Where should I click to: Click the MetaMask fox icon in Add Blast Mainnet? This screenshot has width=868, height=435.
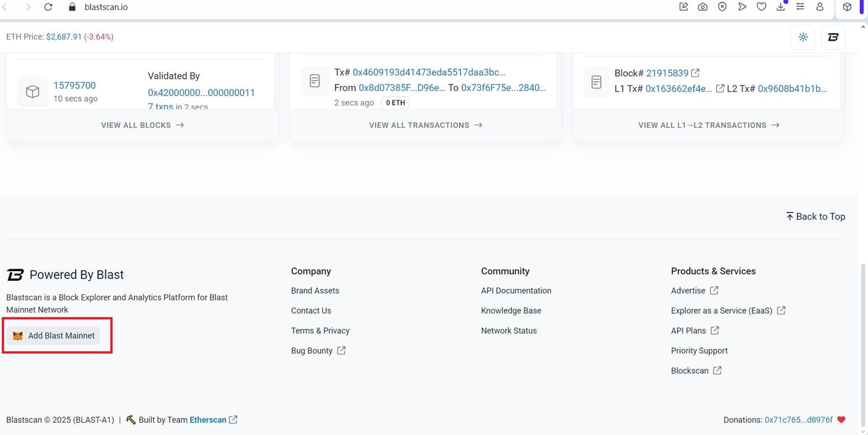coord(18,335)
